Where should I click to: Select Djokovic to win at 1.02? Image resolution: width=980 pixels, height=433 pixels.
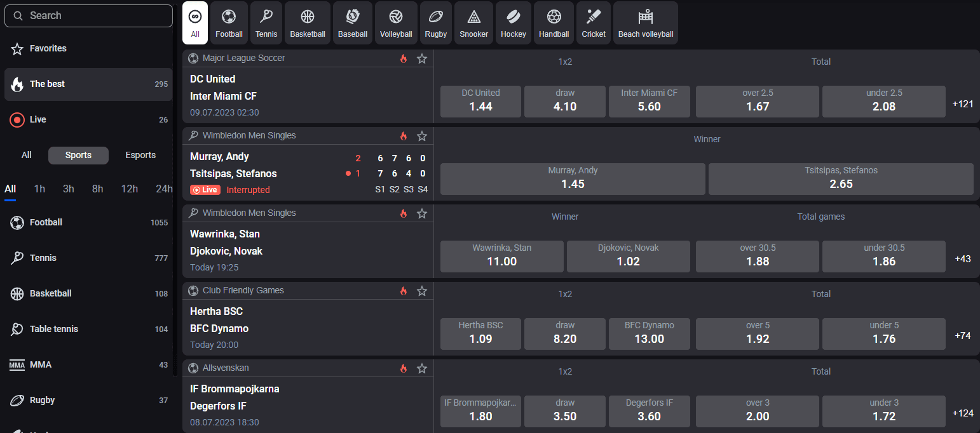[x=628, y=256]
